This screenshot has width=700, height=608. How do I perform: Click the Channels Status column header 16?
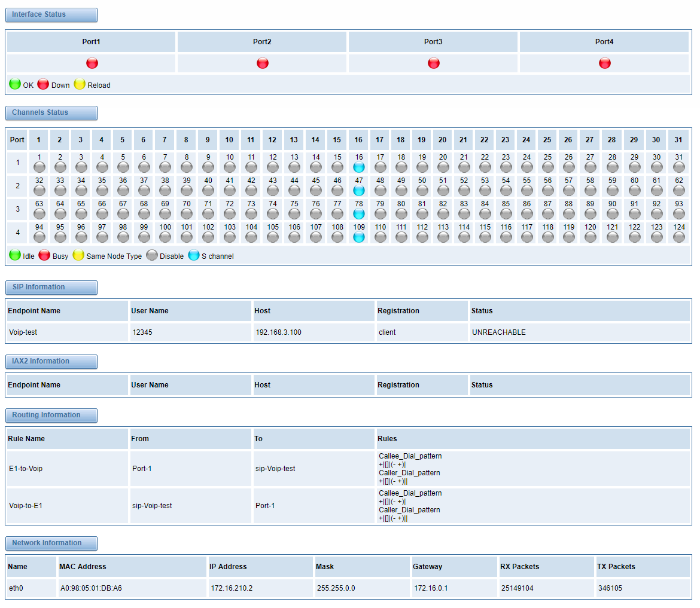(x=358, y=140)
